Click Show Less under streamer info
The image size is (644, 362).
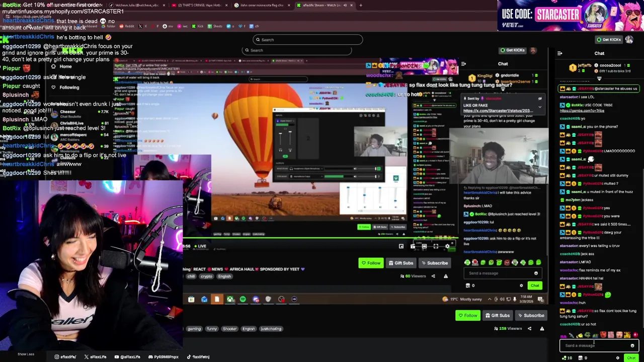point(26,354)
